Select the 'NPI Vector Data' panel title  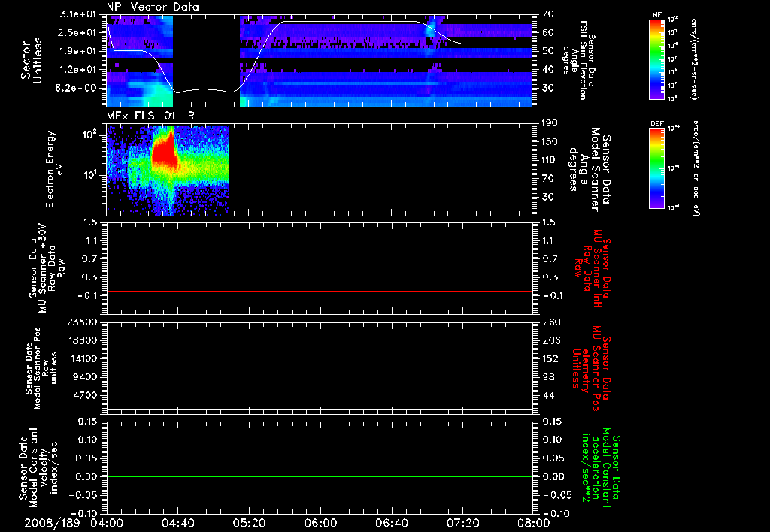pos(153,7)
